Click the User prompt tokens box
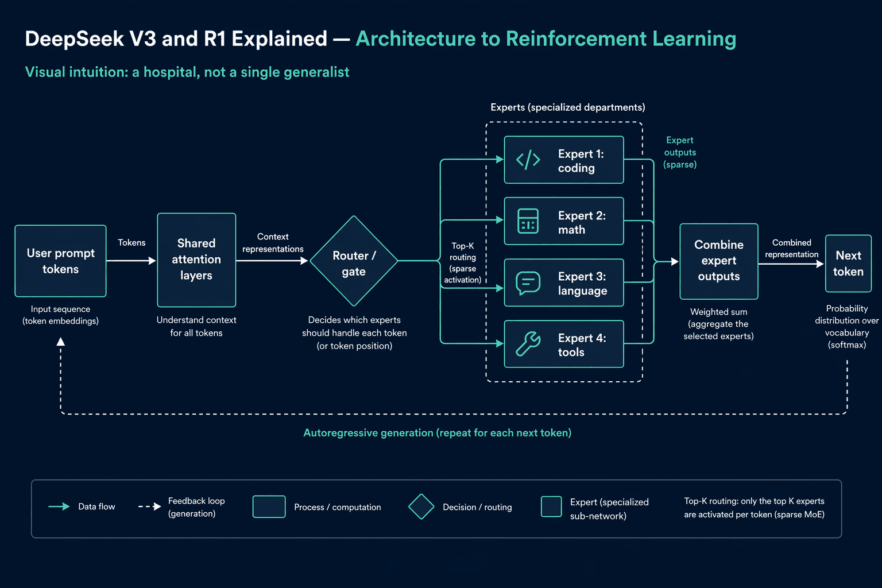 pos(60,261)
